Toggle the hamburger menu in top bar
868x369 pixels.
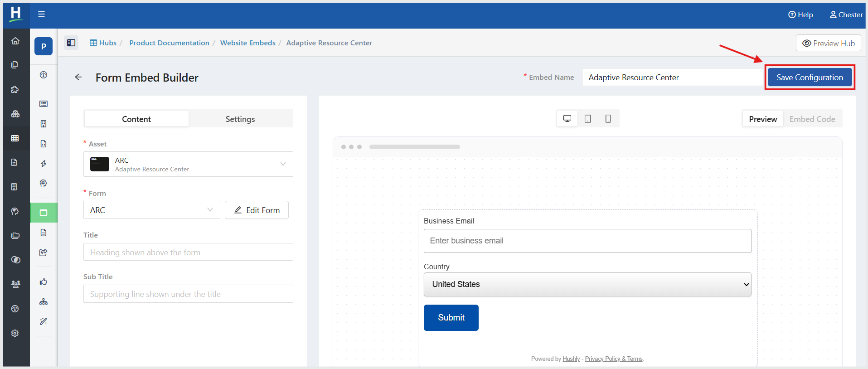tap(41, 14)
